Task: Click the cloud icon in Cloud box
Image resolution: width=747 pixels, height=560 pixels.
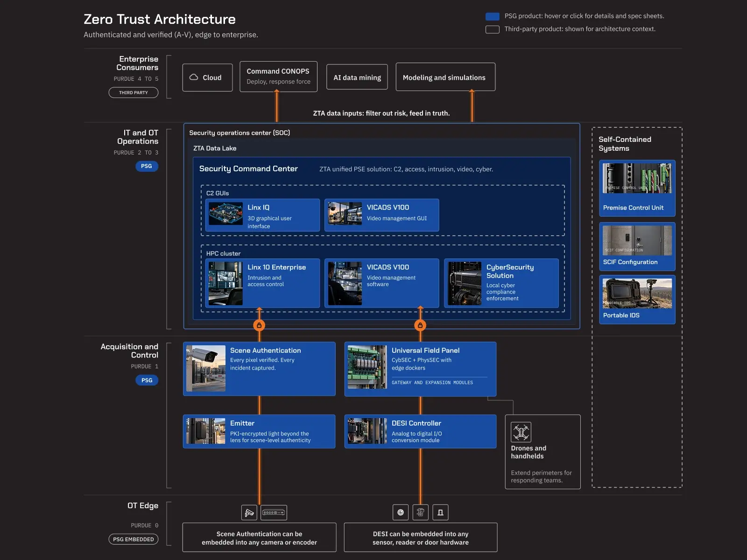Action: coord(194,77)
